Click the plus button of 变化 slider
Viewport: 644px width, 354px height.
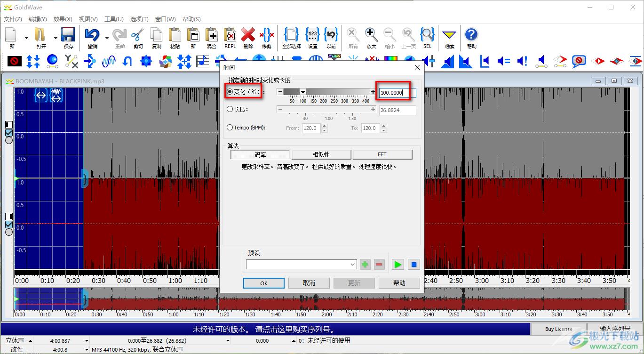tap(373, 92)
